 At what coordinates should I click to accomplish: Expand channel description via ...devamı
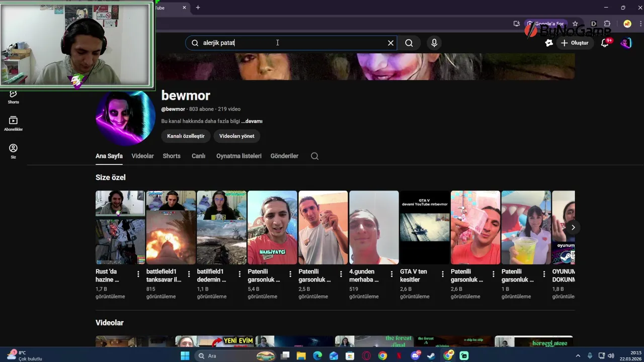pos(252,121)
